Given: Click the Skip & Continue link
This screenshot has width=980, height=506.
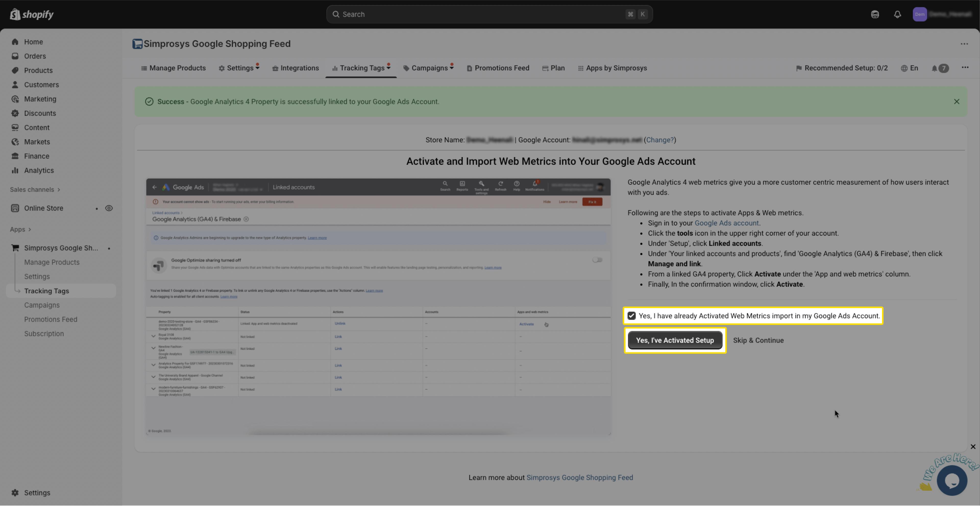Looking at the screenshot, I should pyautogui.click(x=758, y=340).
